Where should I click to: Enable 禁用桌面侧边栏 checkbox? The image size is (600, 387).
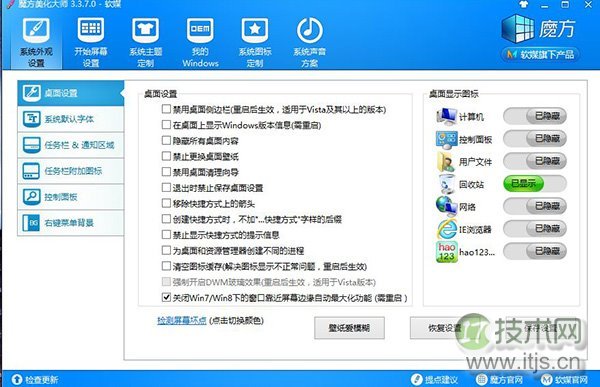tap(166, 109)
